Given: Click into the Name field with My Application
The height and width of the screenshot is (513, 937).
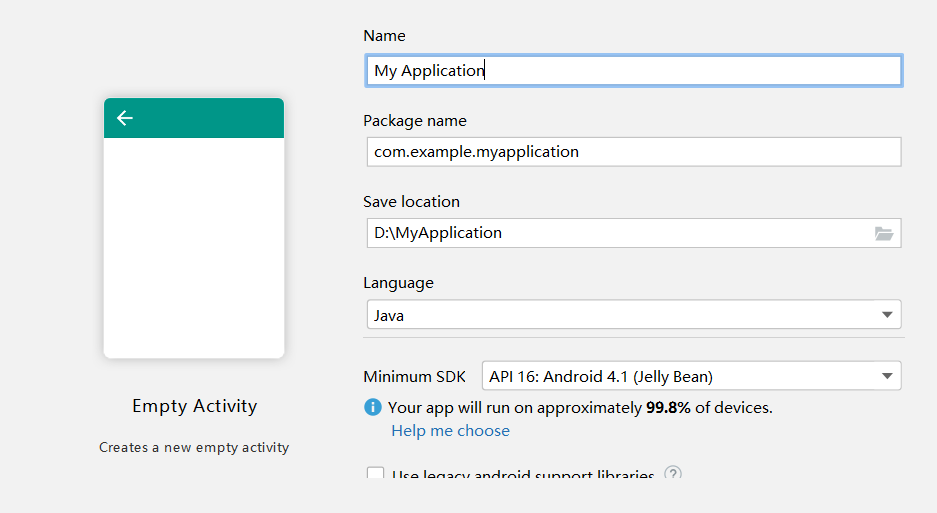Looking at the screenshot, I should click(x=633, y=71).
